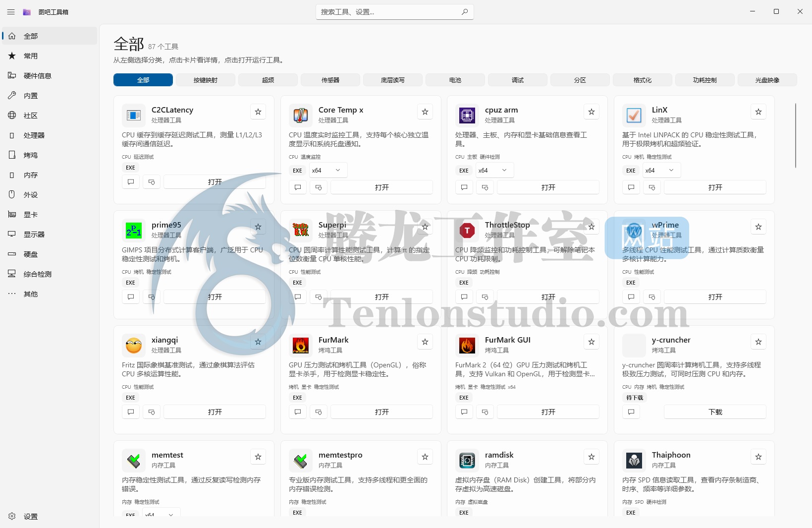Open 设置 at sidebar bottom
Screen dimensions: 812x528
tap(50, 516)
